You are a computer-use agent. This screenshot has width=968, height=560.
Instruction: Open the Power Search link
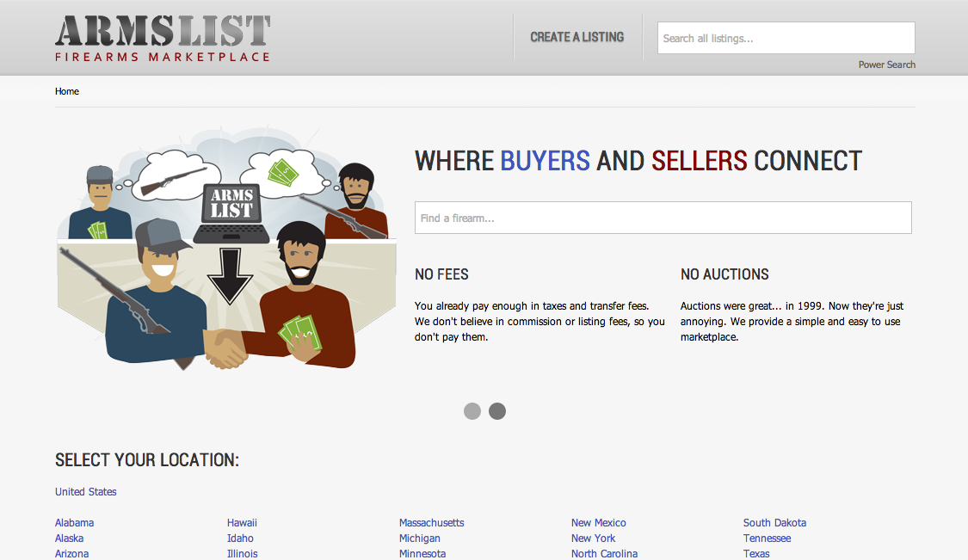click(x=886, y=65)
